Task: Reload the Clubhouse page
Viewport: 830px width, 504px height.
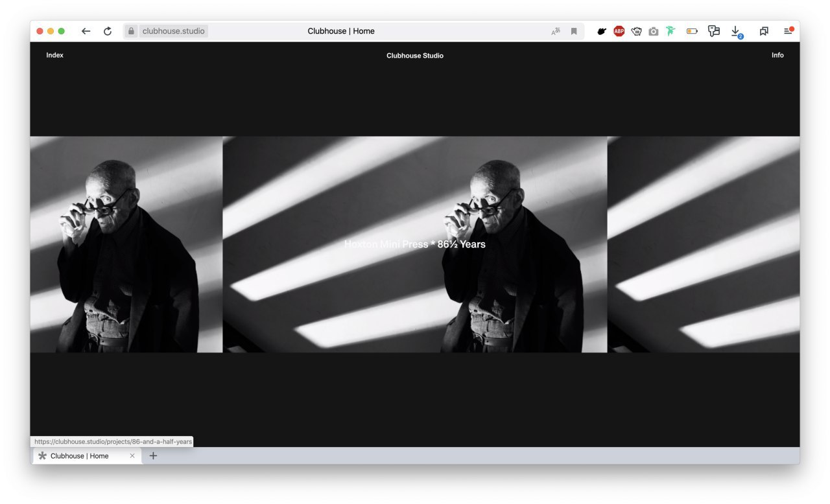Action: click(x=108, y=31)
